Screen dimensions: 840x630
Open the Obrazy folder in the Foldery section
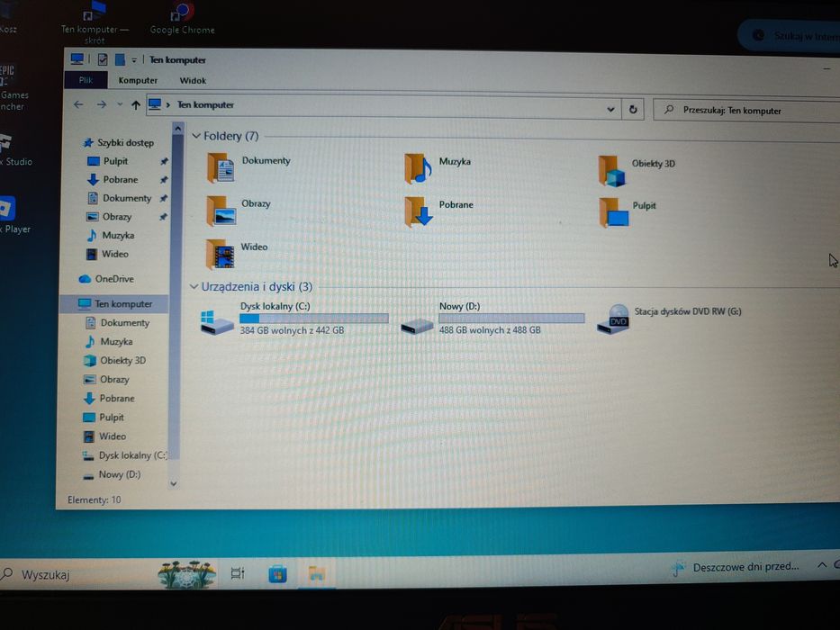239,210
